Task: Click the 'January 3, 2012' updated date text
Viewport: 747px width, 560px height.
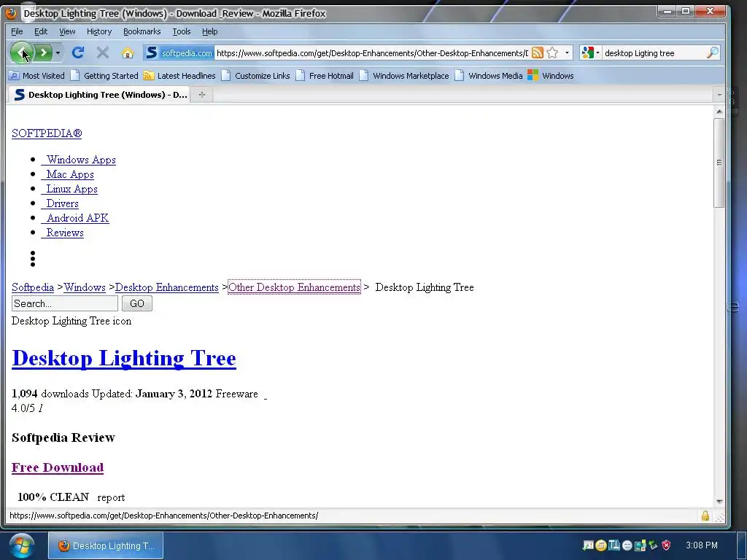Action: 174,394
